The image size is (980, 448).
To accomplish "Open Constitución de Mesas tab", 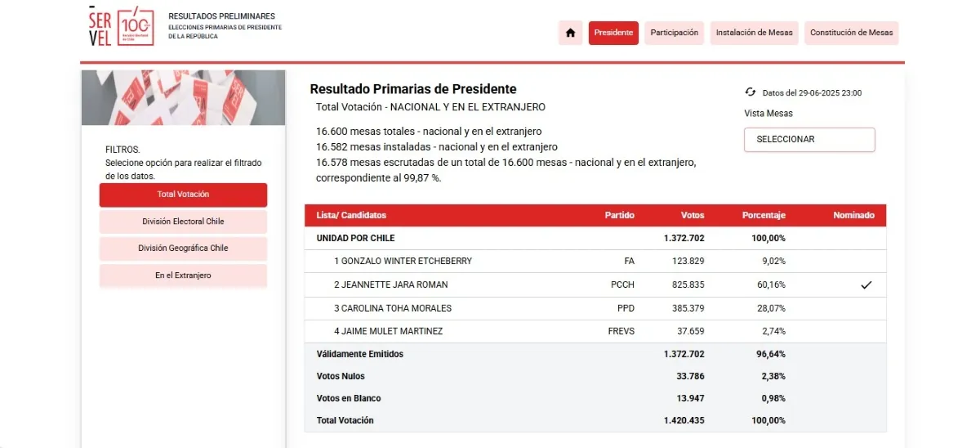I will [x=852, y=33].
